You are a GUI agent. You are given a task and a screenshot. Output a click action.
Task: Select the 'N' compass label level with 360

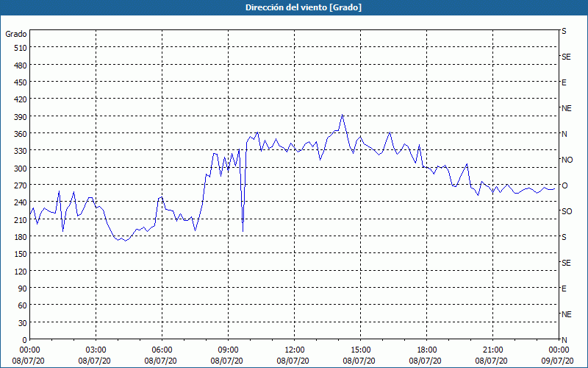coord(564,134)
